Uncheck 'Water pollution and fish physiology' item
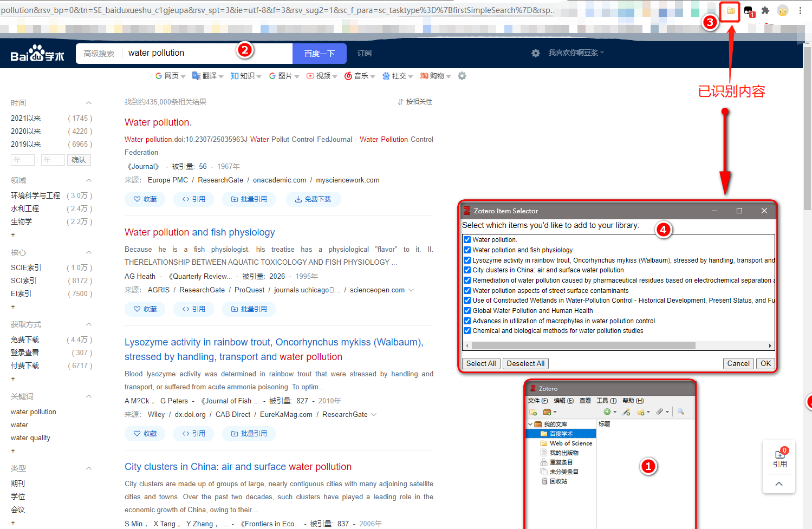Screen dimensions: 812x529 (467, 250)
